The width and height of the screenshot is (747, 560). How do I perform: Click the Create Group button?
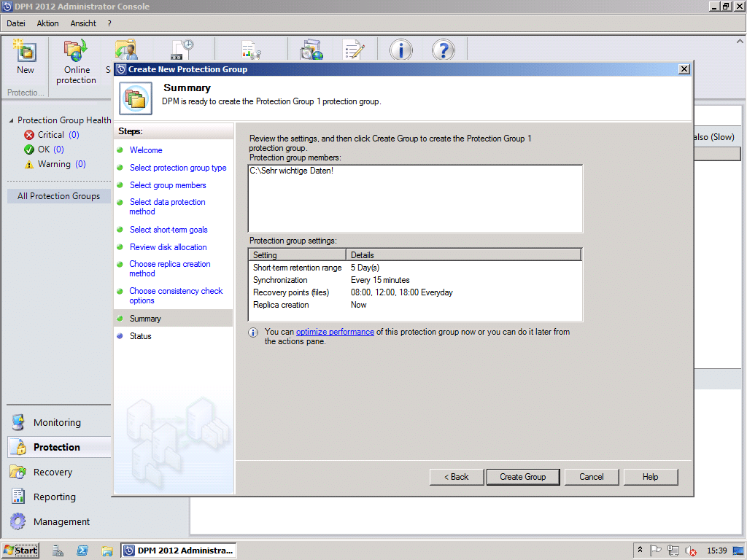(x=522, y=477)
